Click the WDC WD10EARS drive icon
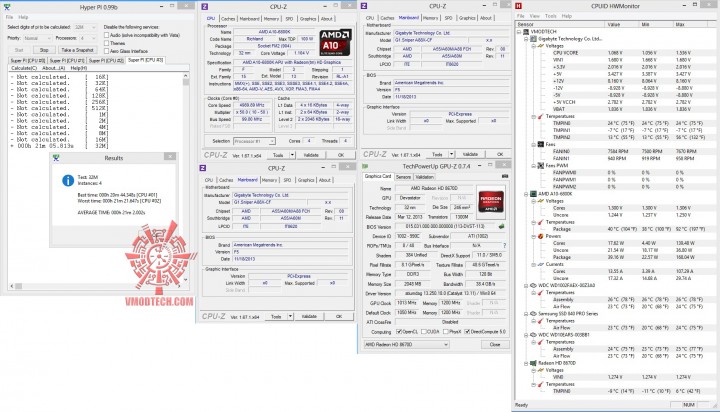The image size is (720, 412). point(533,335)
